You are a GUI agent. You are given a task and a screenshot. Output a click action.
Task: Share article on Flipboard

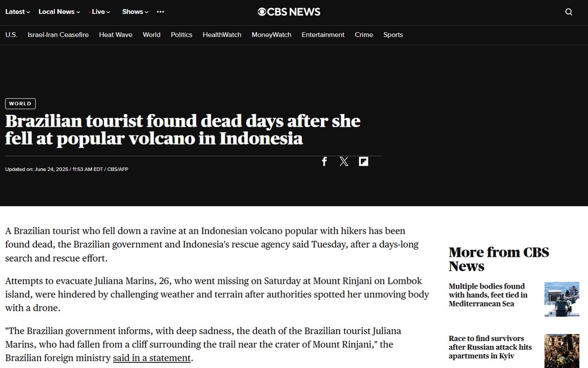(x=363, y=161)
